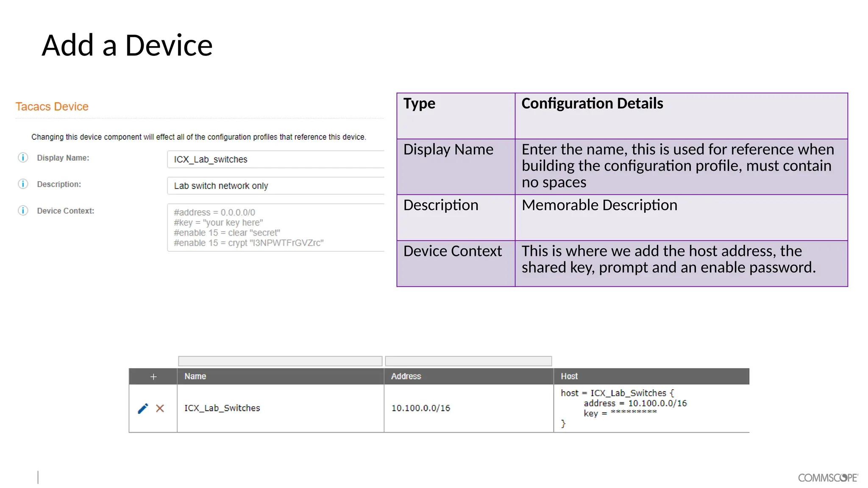Image resolution: width=868 pixels, height=488 pixels.
Task: Click the info icon beside Device Context
Action: click(x=23, y=211)
